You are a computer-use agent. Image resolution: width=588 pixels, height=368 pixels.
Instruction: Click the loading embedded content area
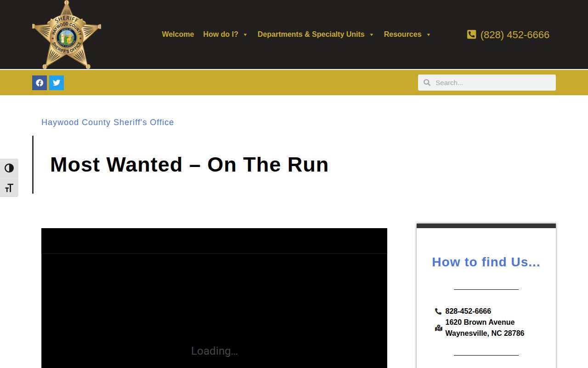click(214, 298)
